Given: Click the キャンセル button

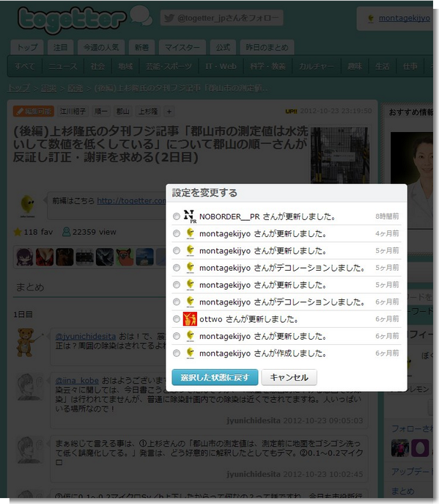Looking at the screenshot, I should (289, 377).
